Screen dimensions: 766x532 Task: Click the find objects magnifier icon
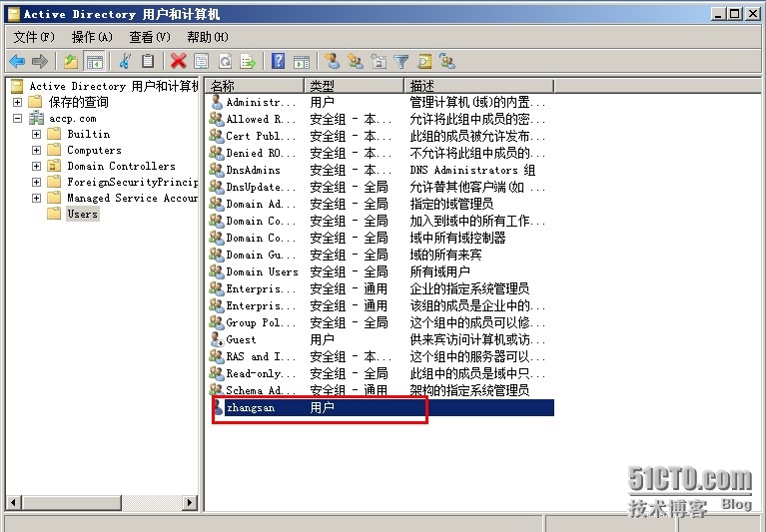[x=424, y=62]
